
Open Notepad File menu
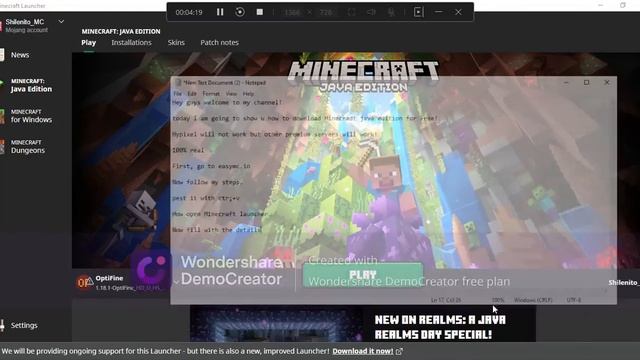tap(178, 93)
